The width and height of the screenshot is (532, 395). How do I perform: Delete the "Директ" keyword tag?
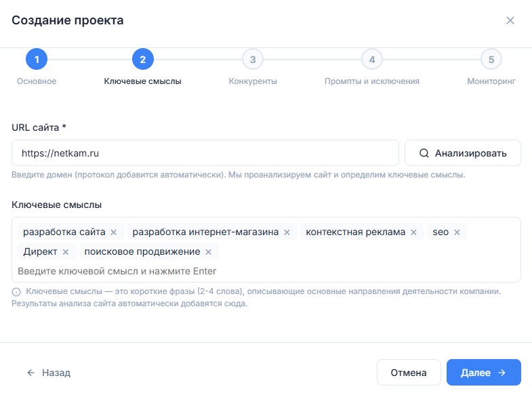[66, 252]
